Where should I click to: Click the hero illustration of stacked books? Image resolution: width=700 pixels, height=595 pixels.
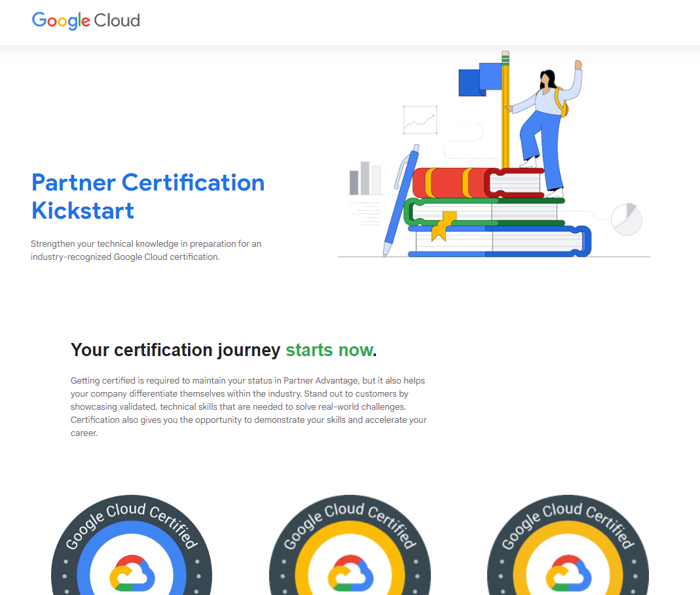(494, 154)
